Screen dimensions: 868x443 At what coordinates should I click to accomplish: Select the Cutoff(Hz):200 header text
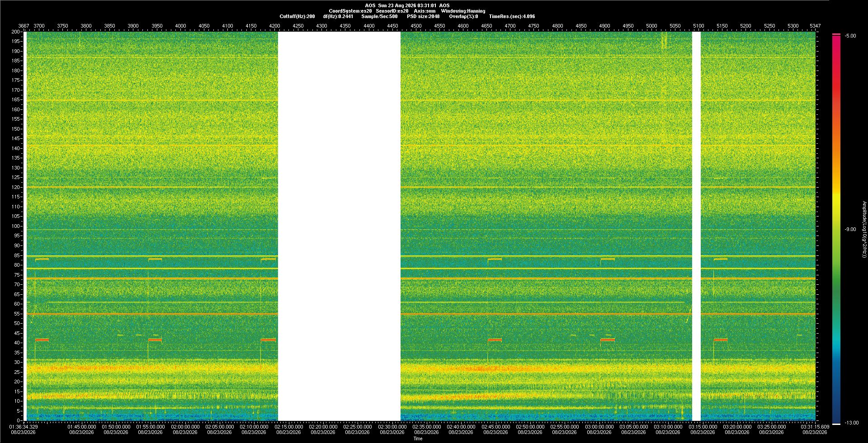click(x=297, y=16)
